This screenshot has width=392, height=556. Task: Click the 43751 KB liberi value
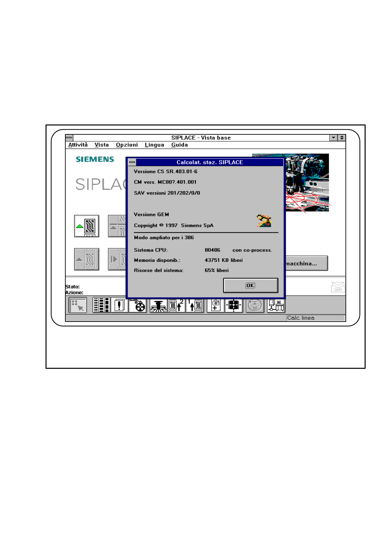(x=224, y=260)
